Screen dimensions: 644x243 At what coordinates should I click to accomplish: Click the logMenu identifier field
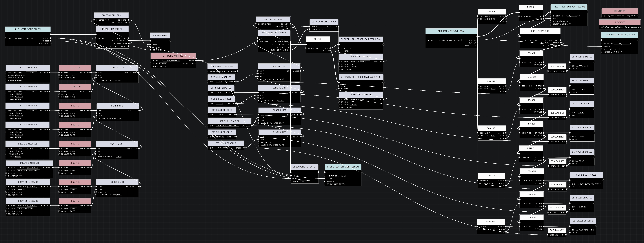tap(342, 176)
